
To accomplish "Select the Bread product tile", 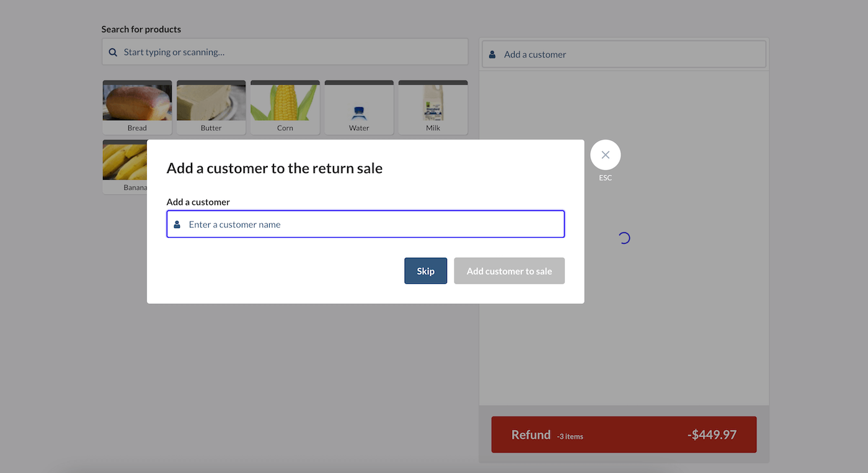I will [x=137, y=107].
